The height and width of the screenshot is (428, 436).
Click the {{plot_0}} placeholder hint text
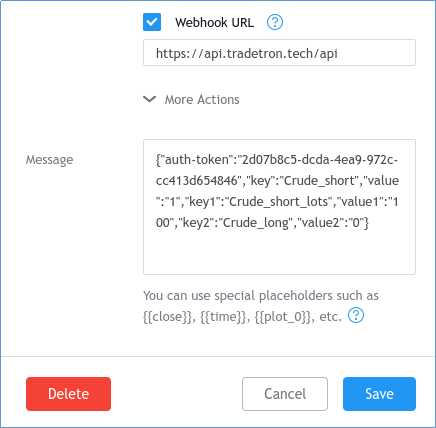tap(284, 316)
